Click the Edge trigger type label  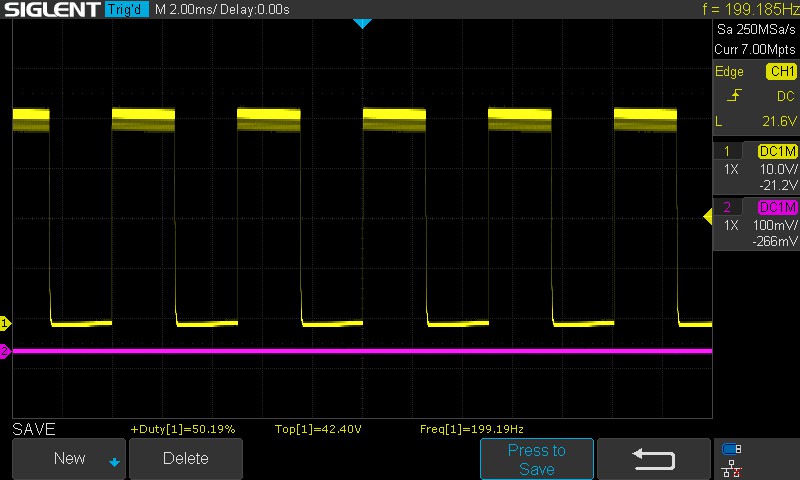click(x=729, y=71)
